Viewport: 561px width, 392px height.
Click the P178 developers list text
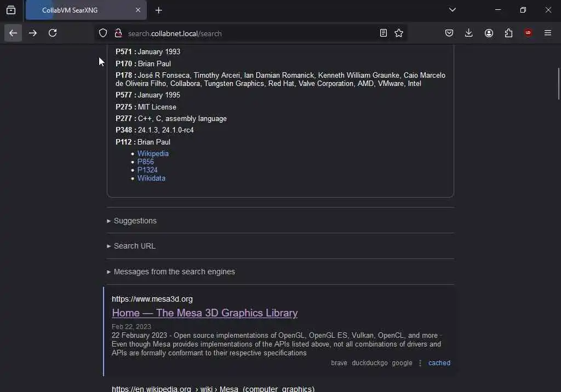[x=280, y=79]
